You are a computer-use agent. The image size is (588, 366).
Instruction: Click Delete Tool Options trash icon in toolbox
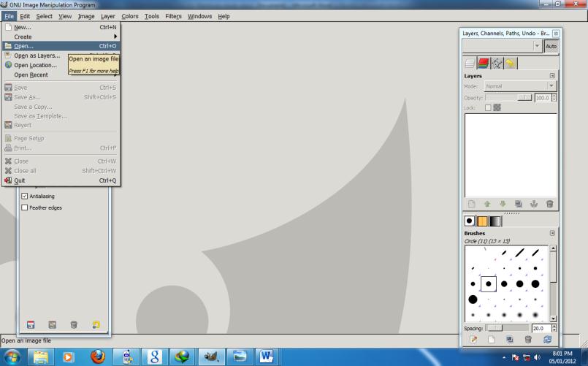(74, 325)
